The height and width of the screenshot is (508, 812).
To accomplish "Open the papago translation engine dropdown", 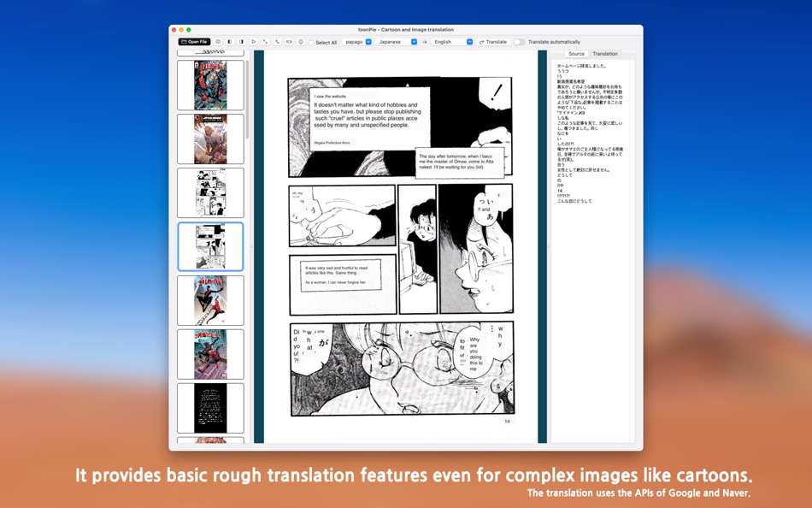I will (x=356, y=42).
